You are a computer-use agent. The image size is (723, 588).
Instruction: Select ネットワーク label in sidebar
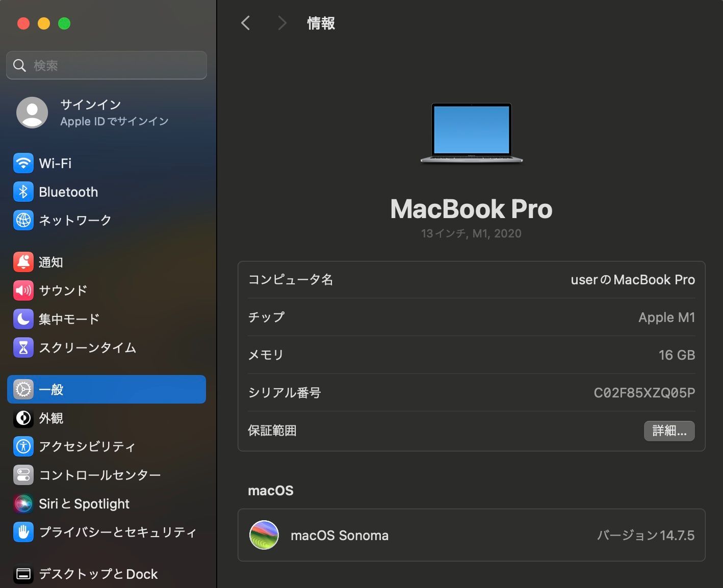click(75, 220)
